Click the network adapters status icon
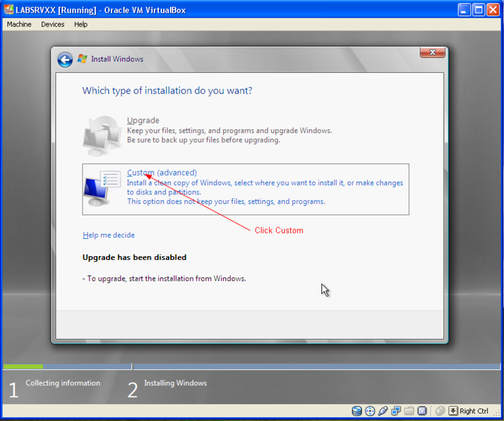 [396, 411]
